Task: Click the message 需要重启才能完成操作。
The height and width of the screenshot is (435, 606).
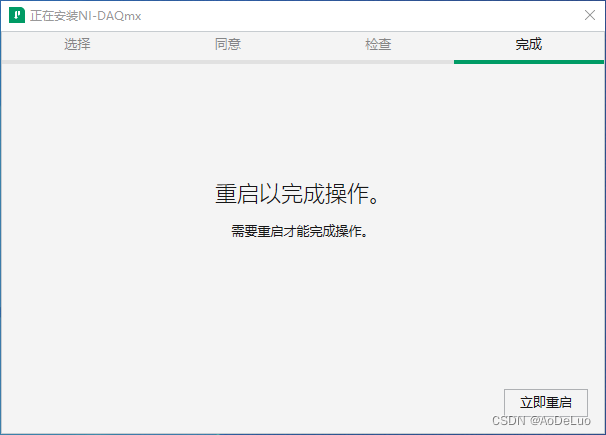Action: (299, 231)
